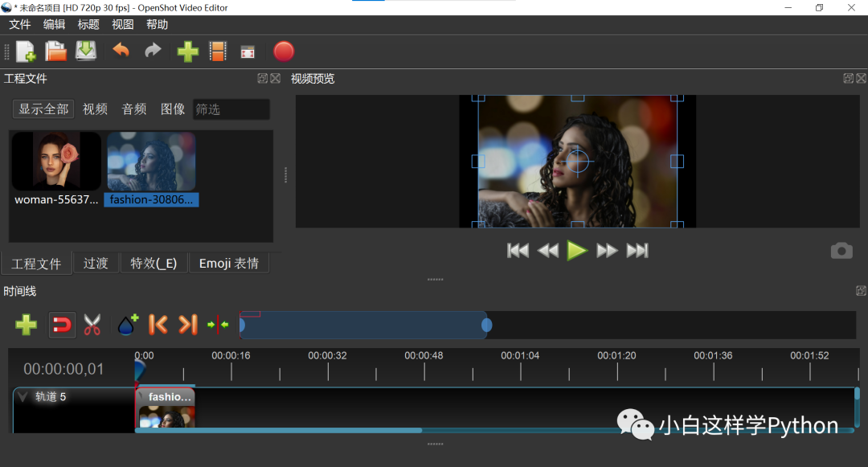The height and width of the screenshot is (467, 868).
Task: Open project using the folder icon
Action: tap(55, 51)
